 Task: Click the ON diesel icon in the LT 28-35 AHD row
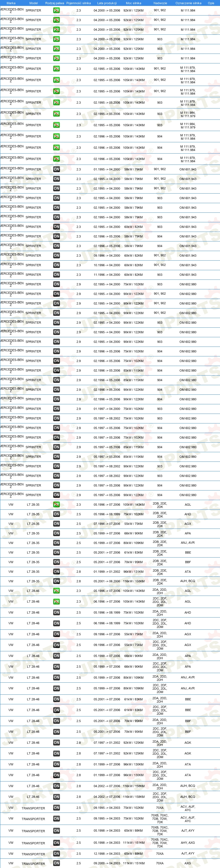click(x=57, y=514)
